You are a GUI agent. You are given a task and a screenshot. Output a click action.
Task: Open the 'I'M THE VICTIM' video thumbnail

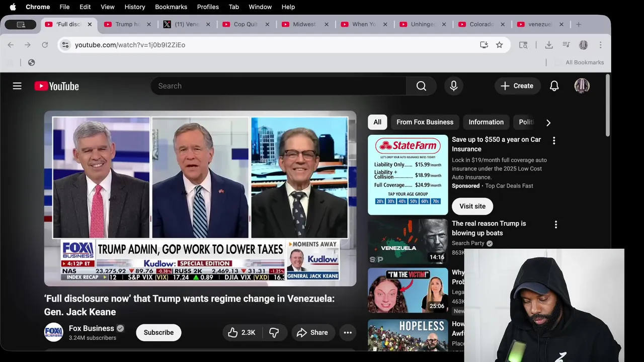pos(408,290)
